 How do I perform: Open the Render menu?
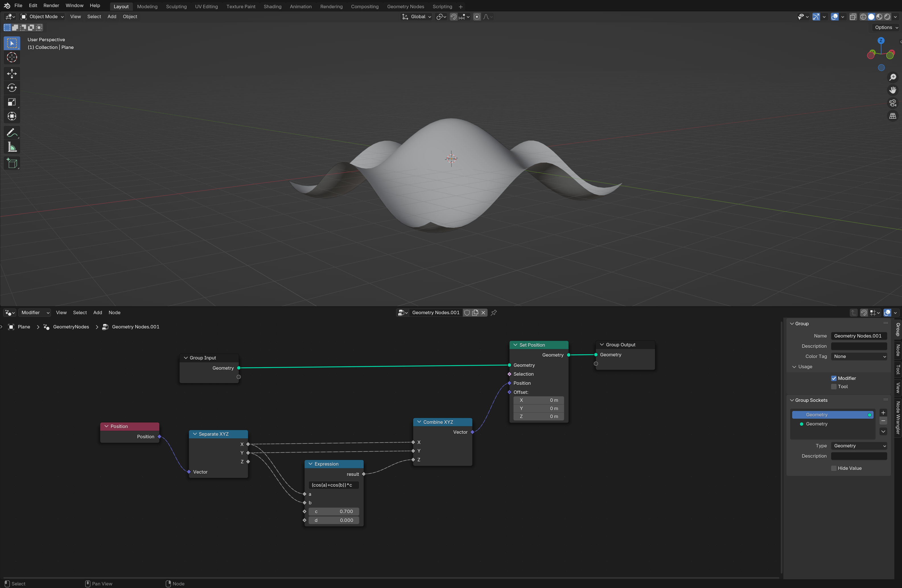51,6
